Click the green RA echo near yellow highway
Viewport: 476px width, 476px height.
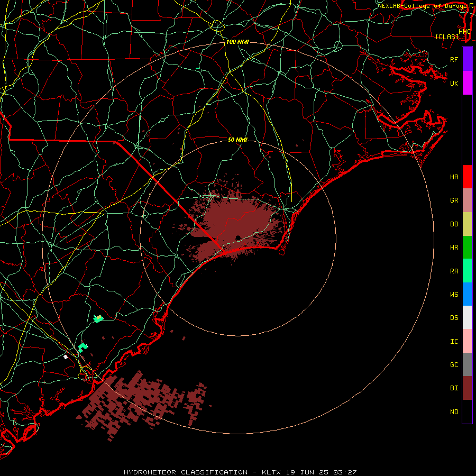click(83, 347)
